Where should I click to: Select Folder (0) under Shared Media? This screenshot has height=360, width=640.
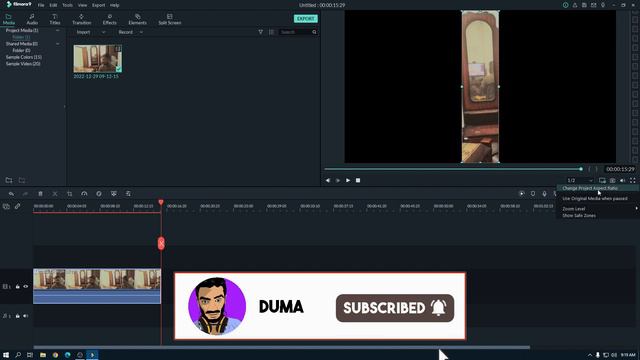coord(21,51)
